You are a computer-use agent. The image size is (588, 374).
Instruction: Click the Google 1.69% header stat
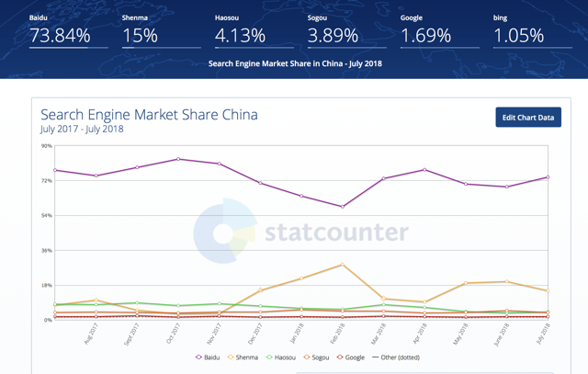pos(425,36)
